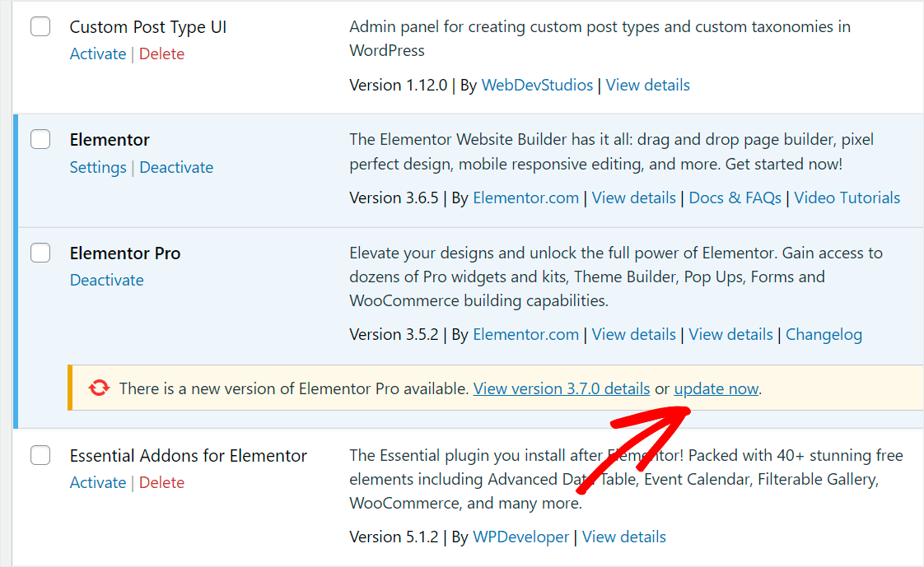Image resolution: width=924 pixels, height=567 pixels.
Task: View details in the Elementor version 3.6.5 row
Action: tap(633, 198)
